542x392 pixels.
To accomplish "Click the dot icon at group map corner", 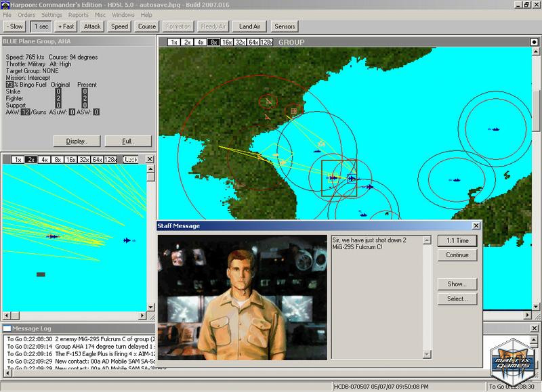I will [x=534, y=42].
